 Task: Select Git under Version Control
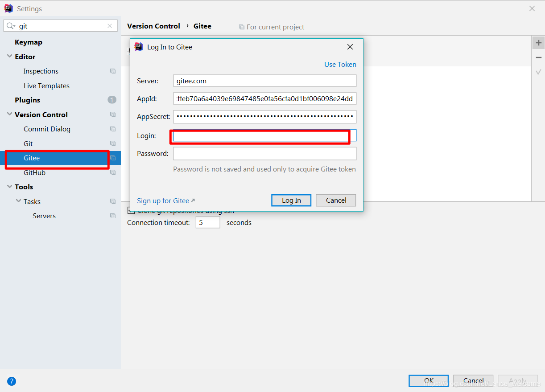click(29, 143)
